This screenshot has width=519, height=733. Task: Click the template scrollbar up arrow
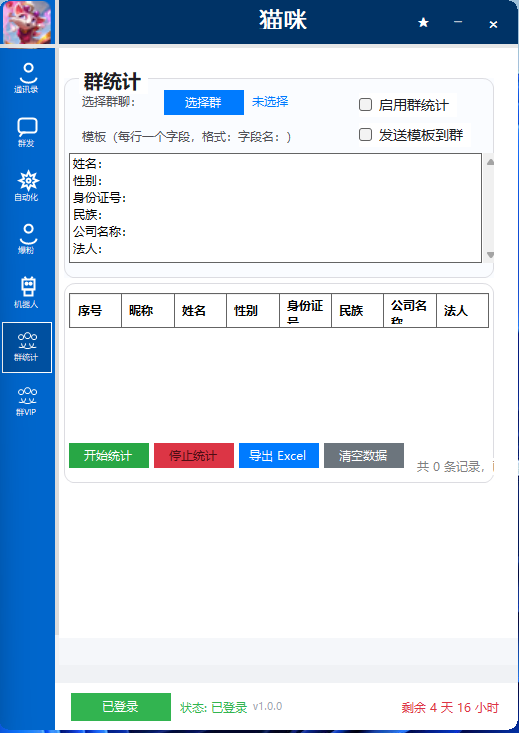tap(490, 162)
